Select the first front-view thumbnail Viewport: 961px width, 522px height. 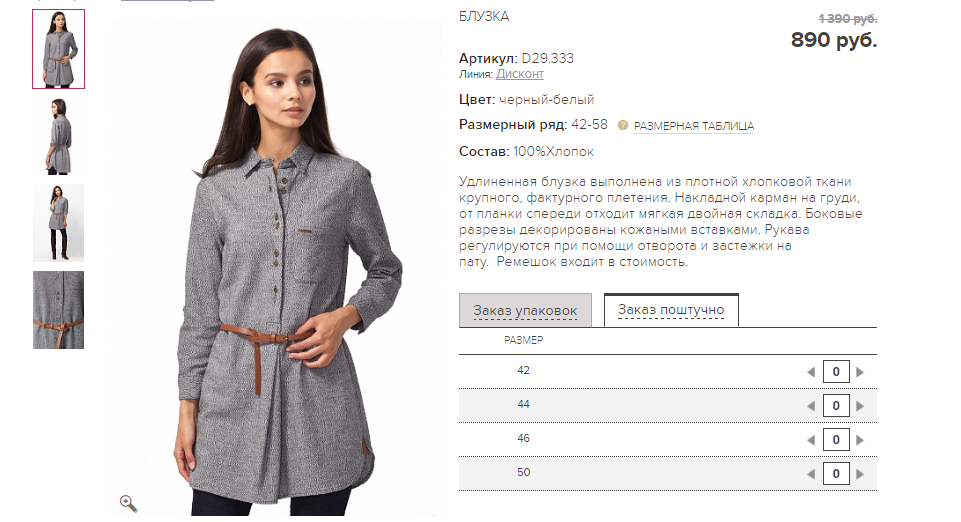58,49
